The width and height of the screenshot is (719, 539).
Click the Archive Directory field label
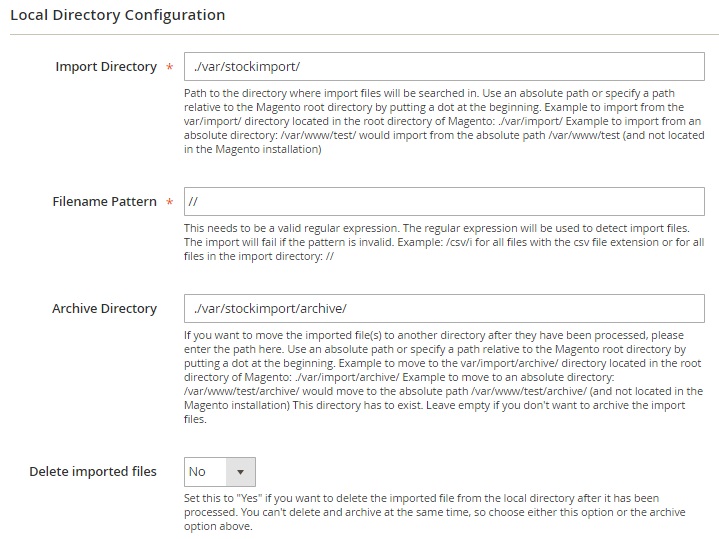104,309
